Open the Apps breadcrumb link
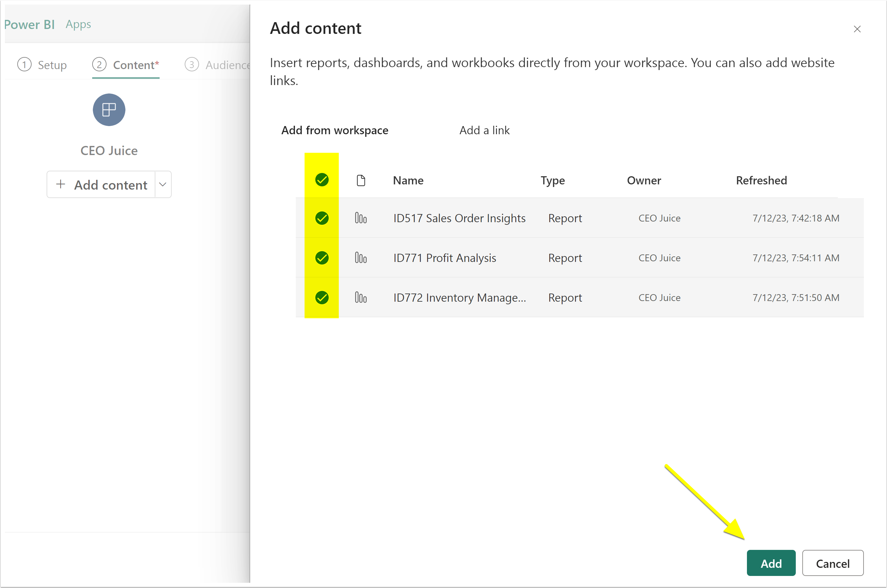Screen dimensions: 887x588 (78, 24)
